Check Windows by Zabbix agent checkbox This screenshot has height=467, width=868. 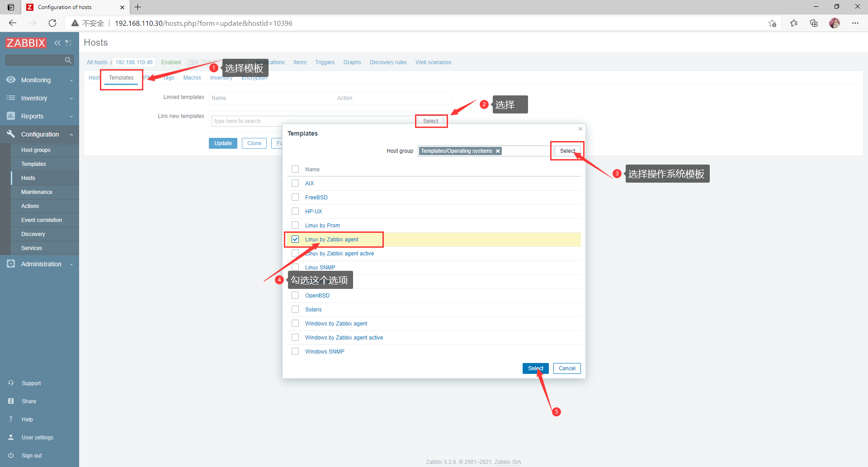[x=295, y=323]
